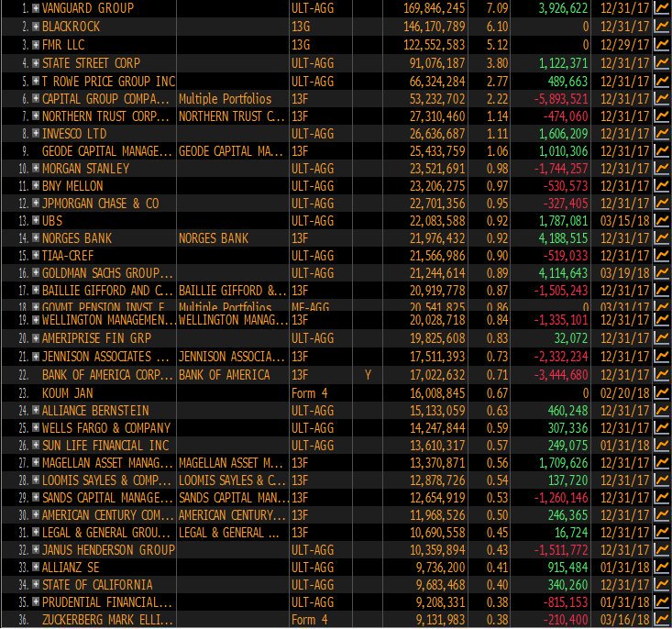Image resolution: width=672 pixels, height=629 pixels.
Task: Select the SANDS CAPITAL MANAGE... holder name
Action: point(107,498)
